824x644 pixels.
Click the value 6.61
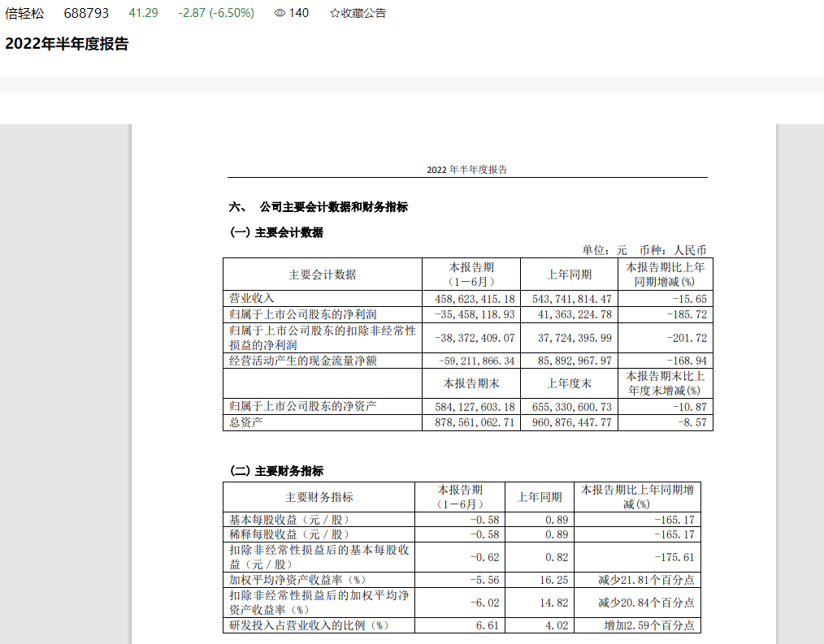pyautogui.click(x=487, y=625)
